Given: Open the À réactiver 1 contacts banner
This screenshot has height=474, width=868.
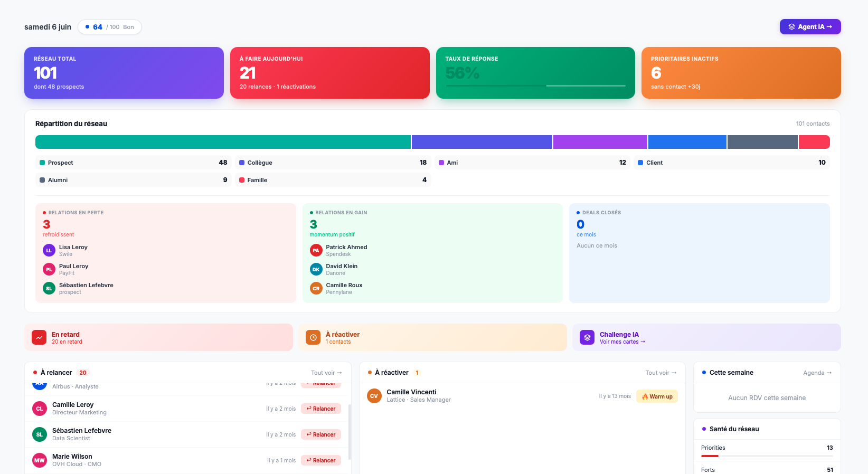Looking at the screenshot, I should click(x=432, y=337).
